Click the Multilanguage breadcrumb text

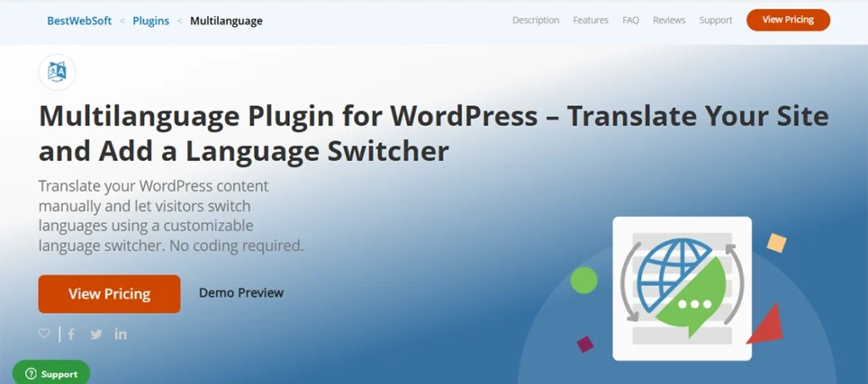226,21
